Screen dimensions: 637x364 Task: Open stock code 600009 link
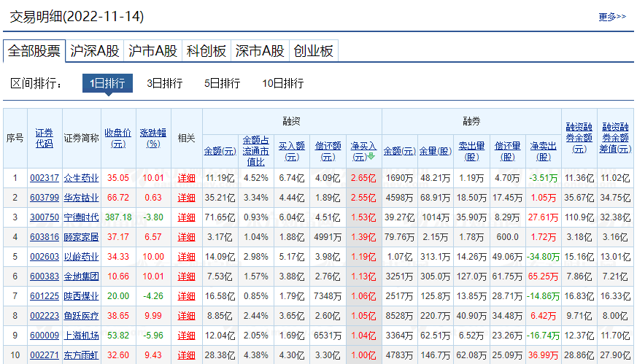point(45,336)
